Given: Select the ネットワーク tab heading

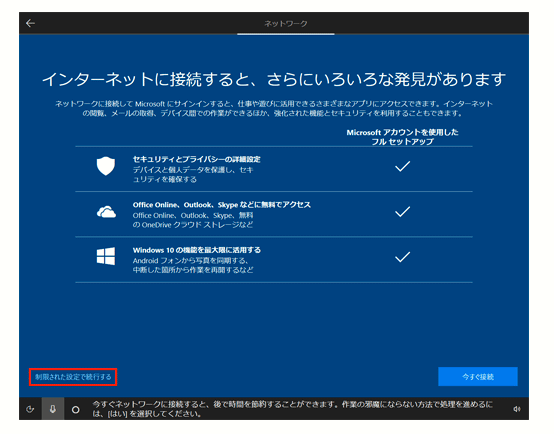Looking at the screenshot, I should pos(285,24).
